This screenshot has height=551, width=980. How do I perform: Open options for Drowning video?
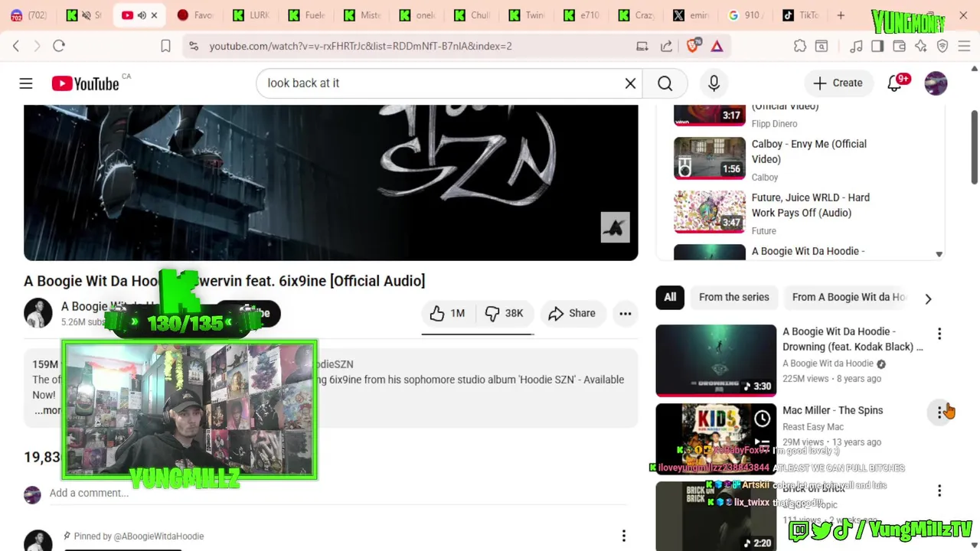939,334
